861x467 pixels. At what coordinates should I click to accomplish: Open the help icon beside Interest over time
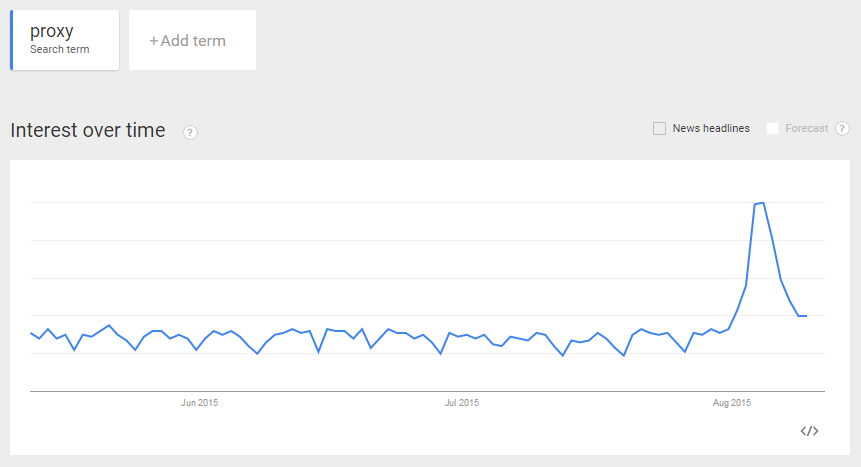coord(190,132)
